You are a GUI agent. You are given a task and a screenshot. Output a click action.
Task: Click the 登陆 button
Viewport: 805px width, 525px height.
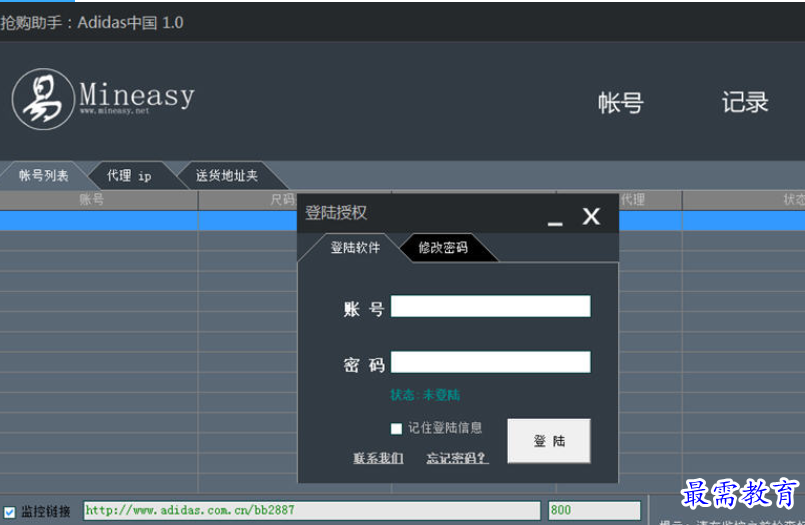point(549,441)
